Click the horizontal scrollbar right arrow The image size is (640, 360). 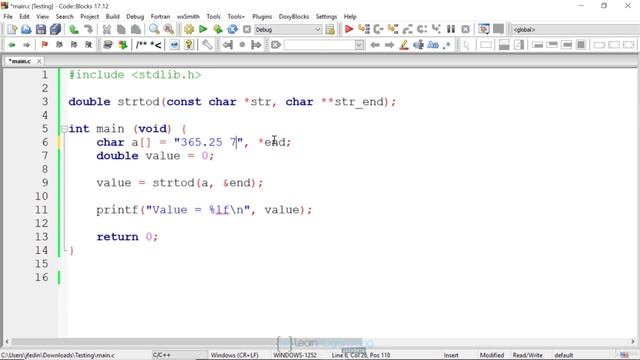click(633, 342)
